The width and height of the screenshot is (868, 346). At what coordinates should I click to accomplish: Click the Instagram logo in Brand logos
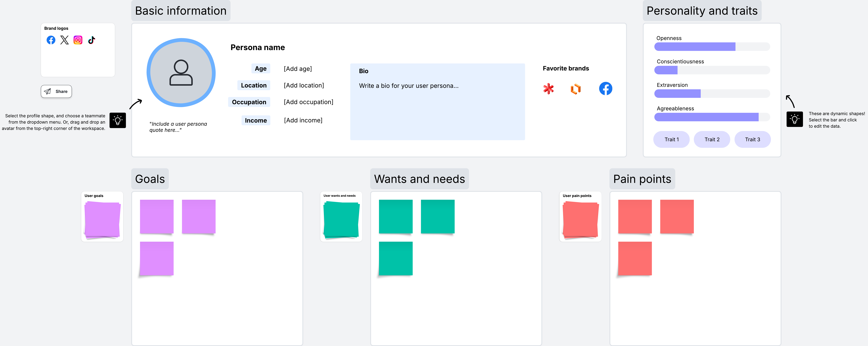coord(78,40)
